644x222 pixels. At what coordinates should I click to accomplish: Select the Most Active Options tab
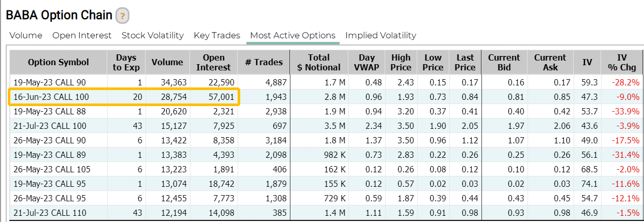[x=293, y=36]
